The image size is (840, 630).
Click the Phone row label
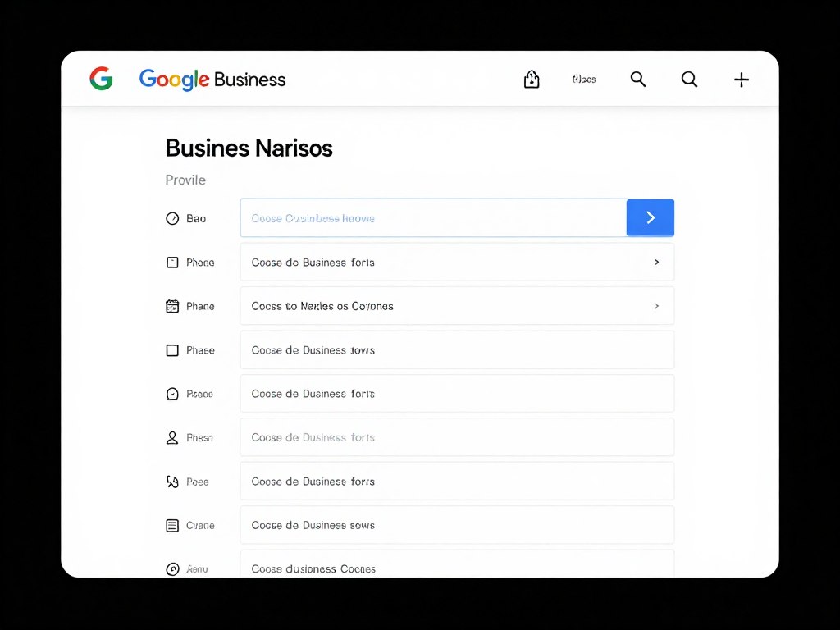[200, 262]
